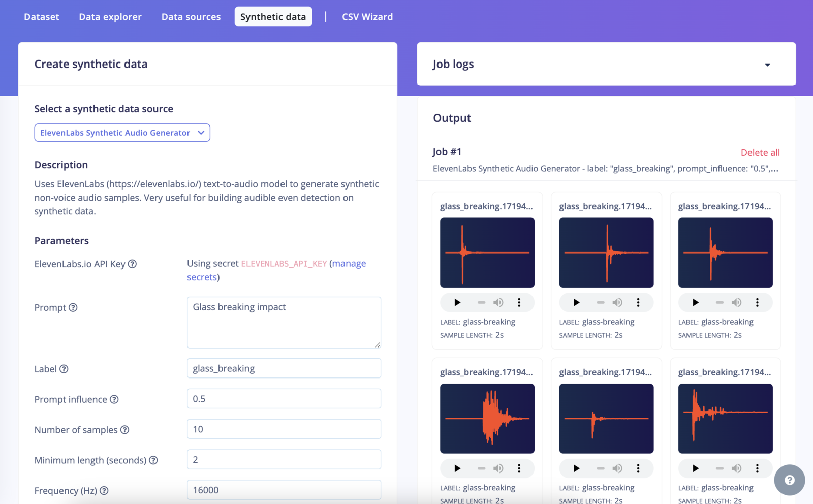The height and width of the screenshot is (504, 813).
Task: Open the three-dot menu of third top-row sample
Action: coord(757,302)
